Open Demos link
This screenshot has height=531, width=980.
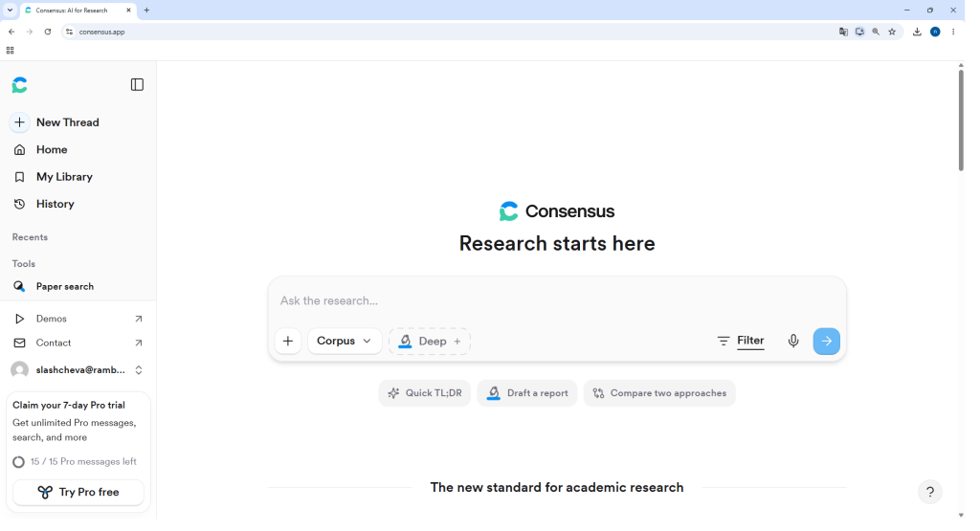(52, 319)
